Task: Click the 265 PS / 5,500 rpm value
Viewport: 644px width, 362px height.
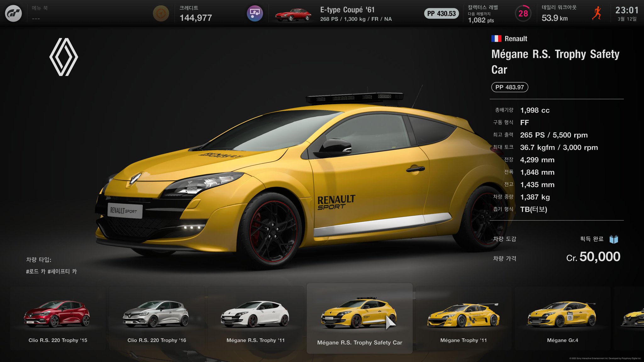Action: 554,135
